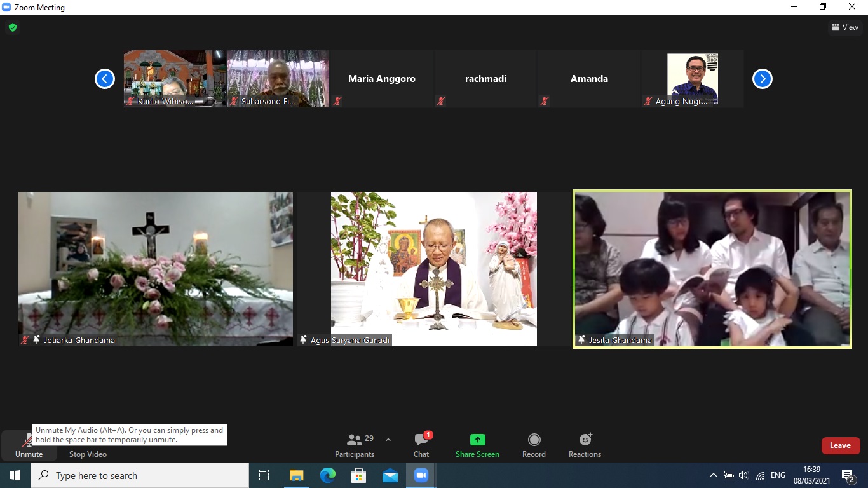868x488 pixels.
Task: Open Task View in the taskbar
Action: [264, 475]
